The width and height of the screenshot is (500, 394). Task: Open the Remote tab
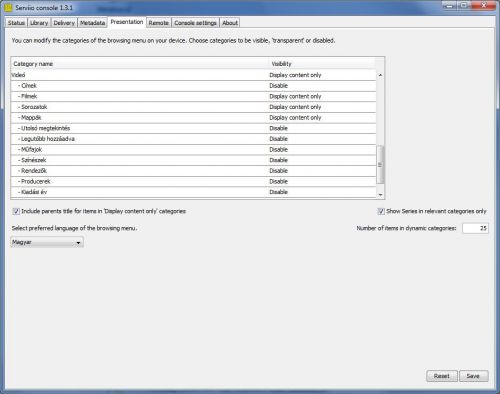coord(158,23)
